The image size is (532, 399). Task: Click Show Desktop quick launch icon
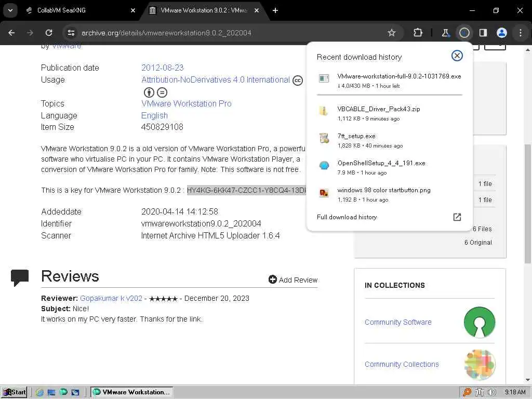point(51,393)
